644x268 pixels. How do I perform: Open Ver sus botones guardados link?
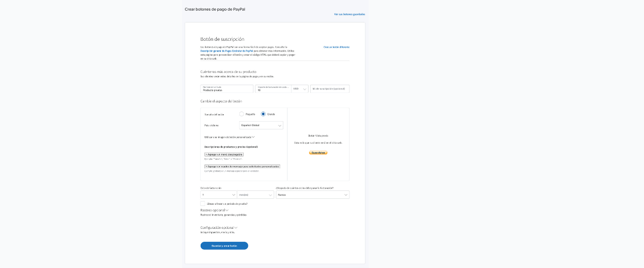point(349,14)
